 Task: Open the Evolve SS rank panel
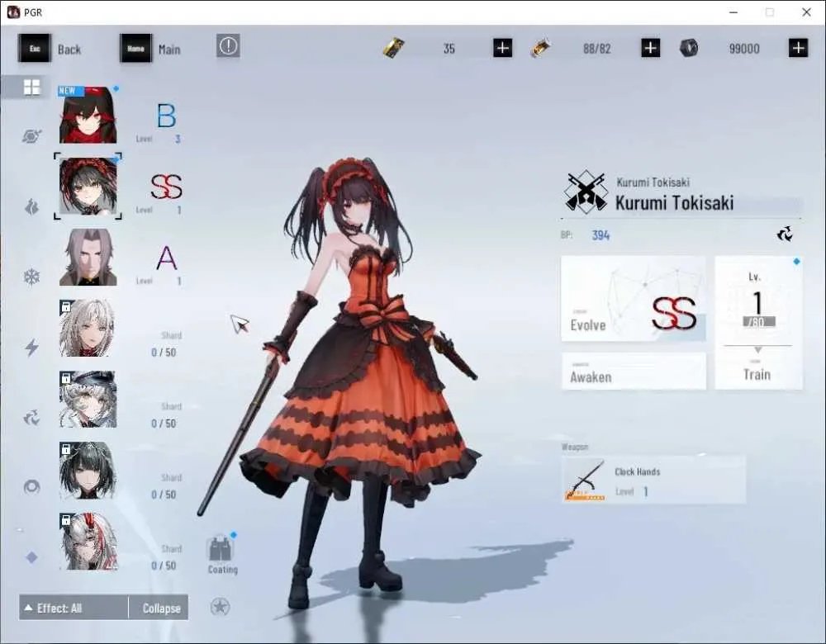[x=634, y=299]
